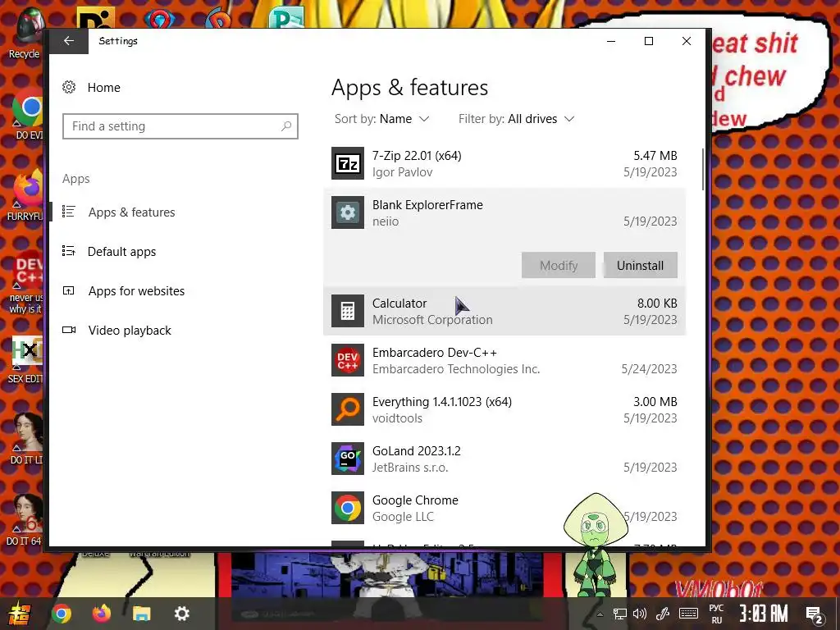Viewport: 840px width, 630px height.
Task: Click the DO IT LI desktop shortcut
Action: pos(27,438)
